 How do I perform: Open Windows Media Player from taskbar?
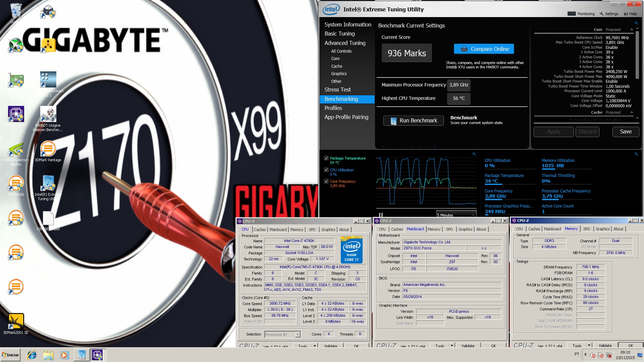(x=64, y=355)
